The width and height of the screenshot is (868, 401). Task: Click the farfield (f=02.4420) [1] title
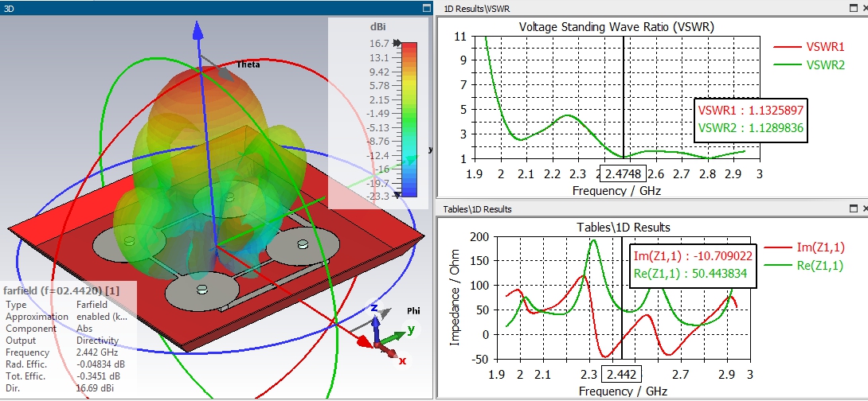tap(61, 290)
